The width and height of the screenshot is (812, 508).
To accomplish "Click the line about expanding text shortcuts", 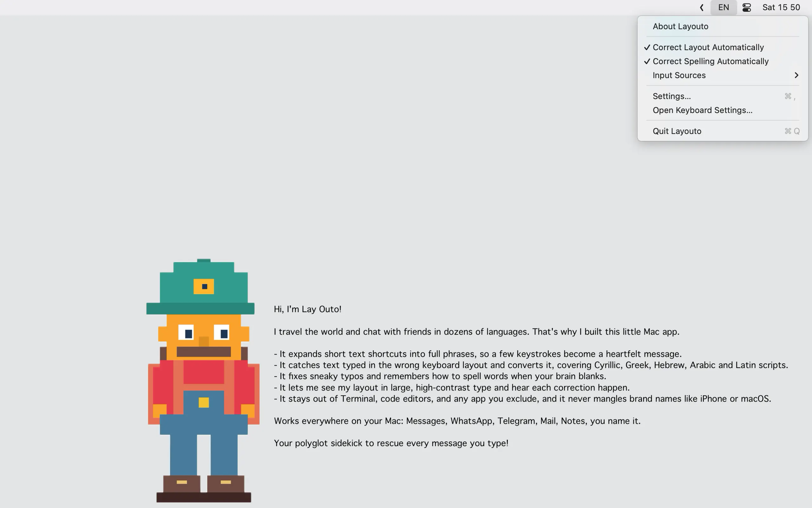I will (x=478, y=354).
